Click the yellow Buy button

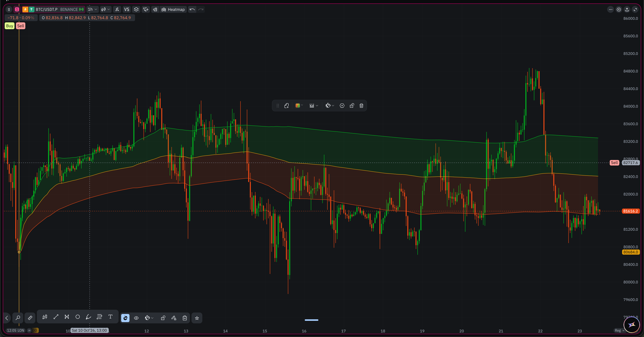[10, 26]
